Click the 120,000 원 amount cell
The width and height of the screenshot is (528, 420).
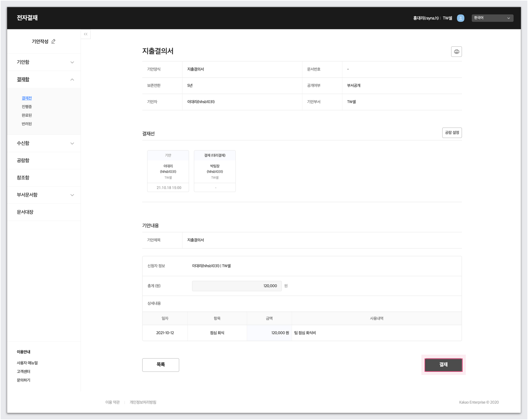coord(269,333)
